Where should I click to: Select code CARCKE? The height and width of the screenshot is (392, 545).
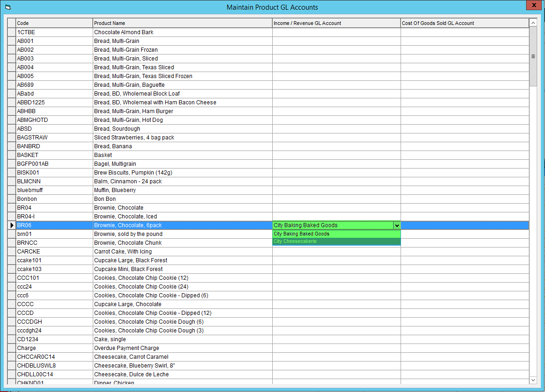click(54, 252)
